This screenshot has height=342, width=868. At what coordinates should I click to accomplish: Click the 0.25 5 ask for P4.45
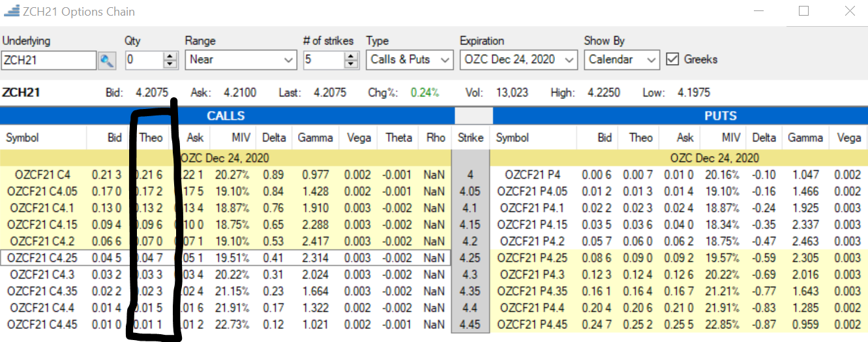(x=678, y=324)
